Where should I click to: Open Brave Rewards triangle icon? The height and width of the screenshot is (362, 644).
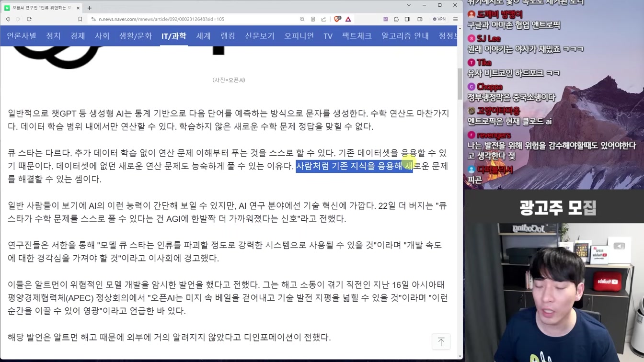pos(348,19)
